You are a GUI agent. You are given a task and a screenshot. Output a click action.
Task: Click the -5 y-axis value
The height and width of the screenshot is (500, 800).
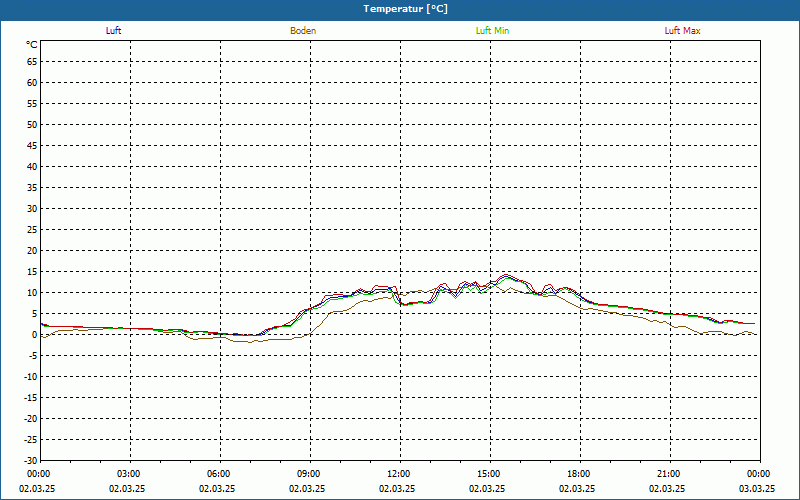pos(33,356)
